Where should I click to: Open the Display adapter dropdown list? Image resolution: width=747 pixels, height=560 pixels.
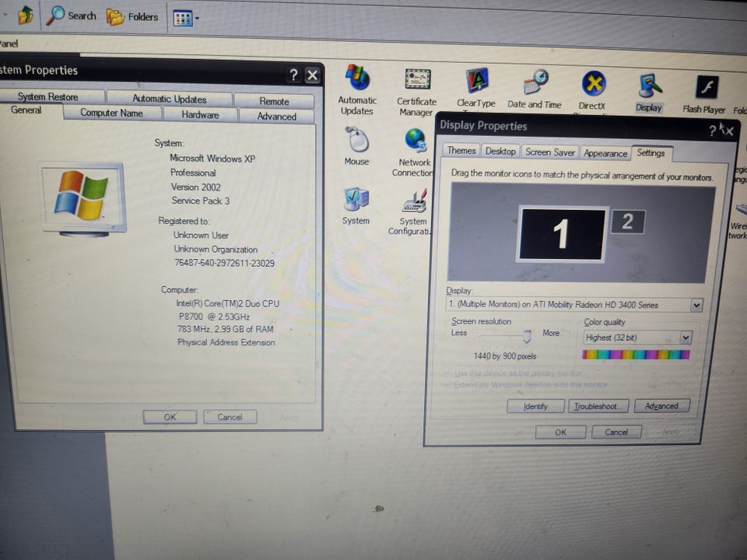696,305
